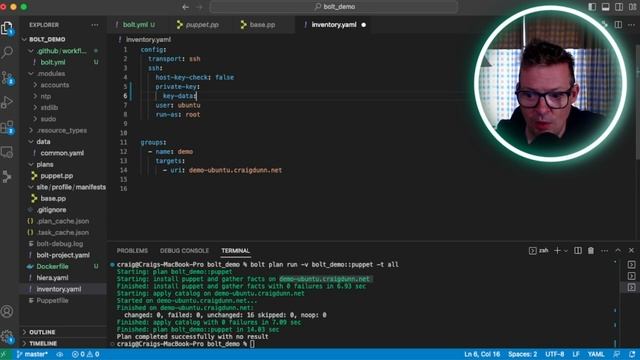The height and width of the screenshot is (360, 640).
Task: Click the LF end-of-line status item
Action: (576, 354)
